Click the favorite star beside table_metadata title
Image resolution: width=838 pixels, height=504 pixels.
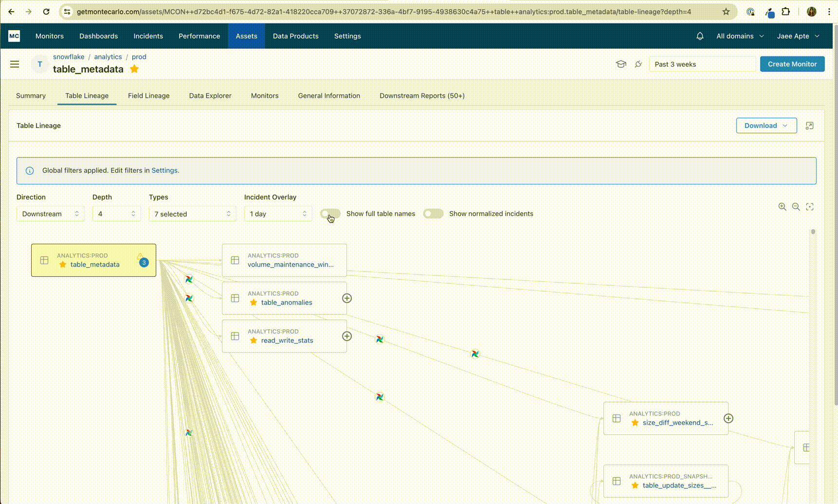pos(134,69)
